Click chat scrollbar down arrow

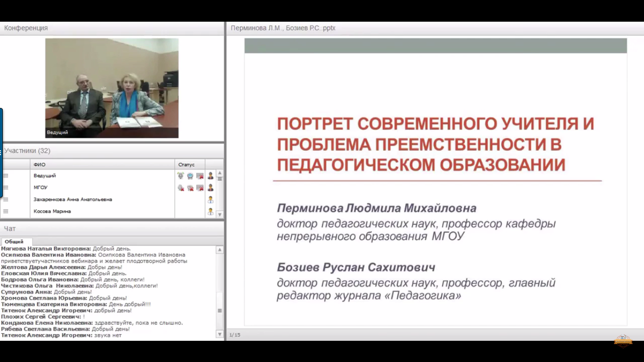220,334
